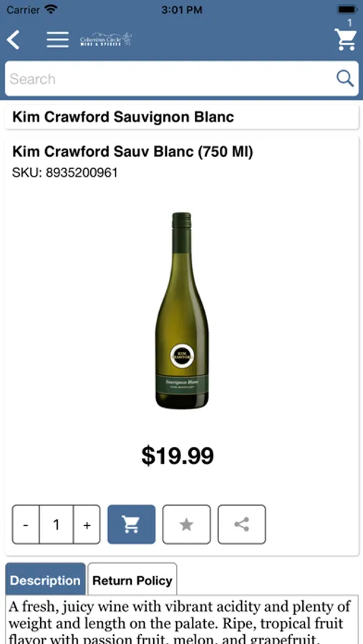Tap the Kim Crawford Sauvignon Blanc heading
Image resolution: width=363 pixels, height=644 pixels.
(123, 117)
